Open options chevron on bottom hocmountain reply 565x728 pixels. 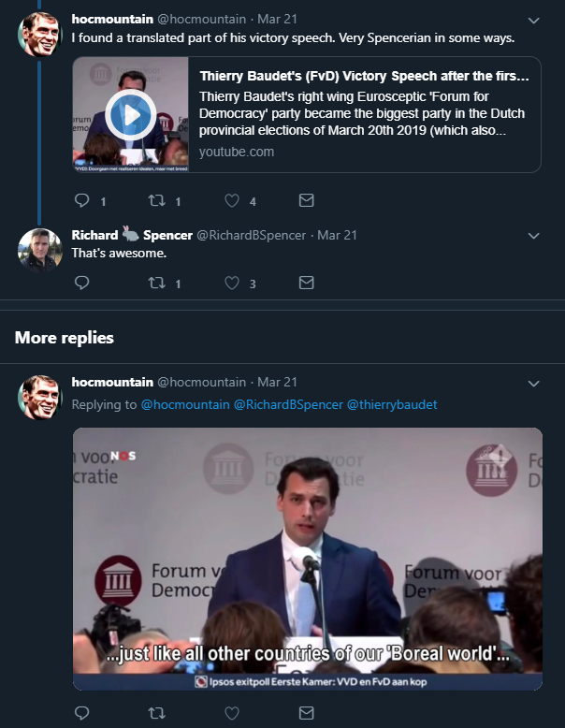click(x=533, y=383)
